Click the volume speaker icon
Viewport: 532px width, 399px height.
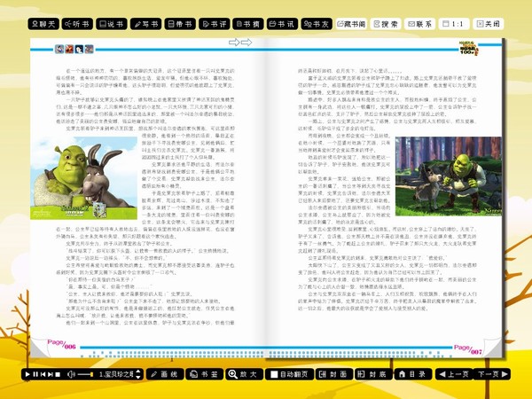tap(71, 374)
